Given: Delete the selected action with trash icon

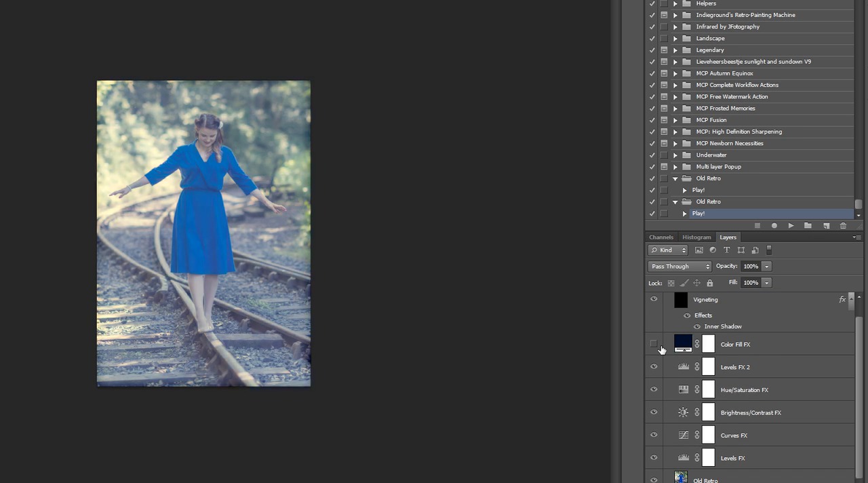Looking at the screenshot, I should click(x=843, y=226).
